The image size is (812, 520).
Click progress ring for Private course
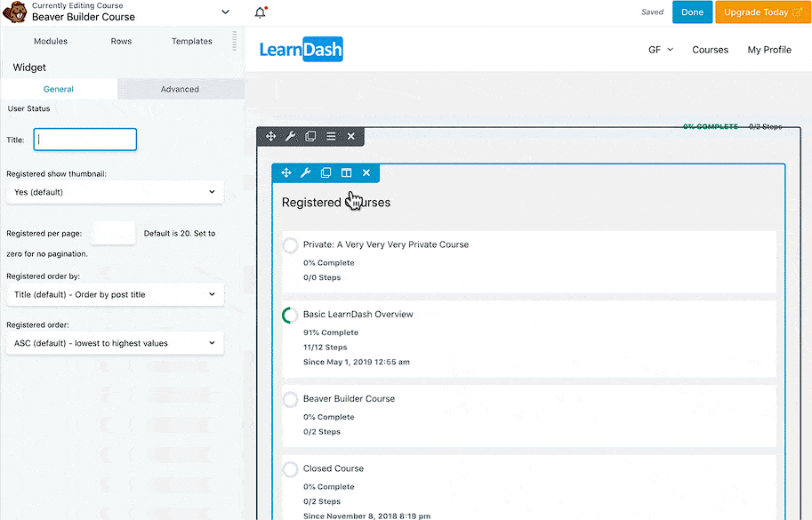[x=290, y=245]
